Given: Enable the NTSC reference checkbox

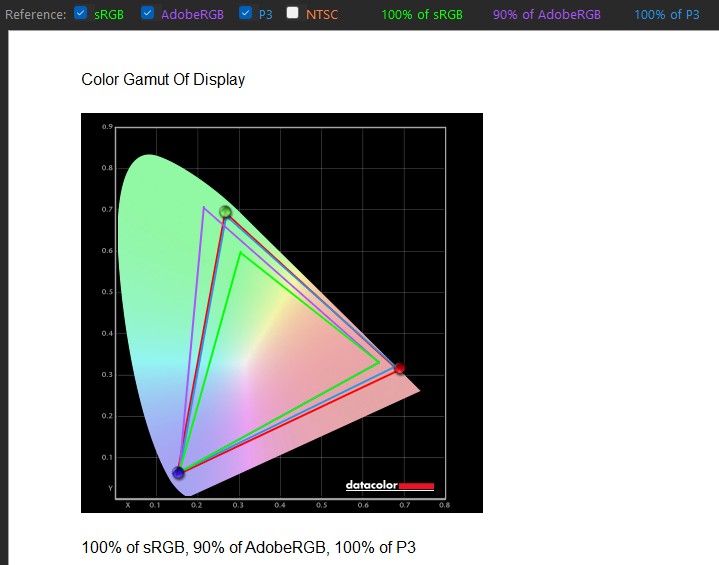Looking at the screenshot, I should 293,13.
